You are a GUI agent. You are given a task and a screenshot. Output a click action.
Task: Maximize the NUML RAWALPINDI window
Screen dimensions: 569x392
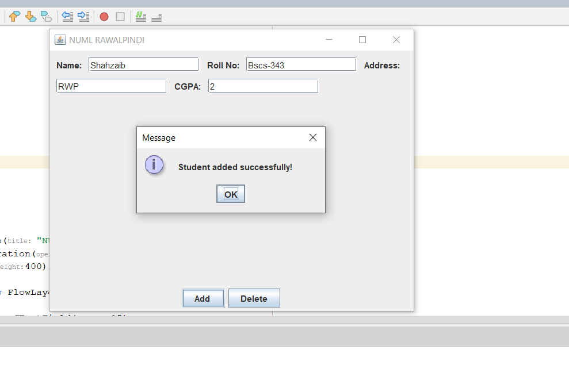[x=362, y=40]
